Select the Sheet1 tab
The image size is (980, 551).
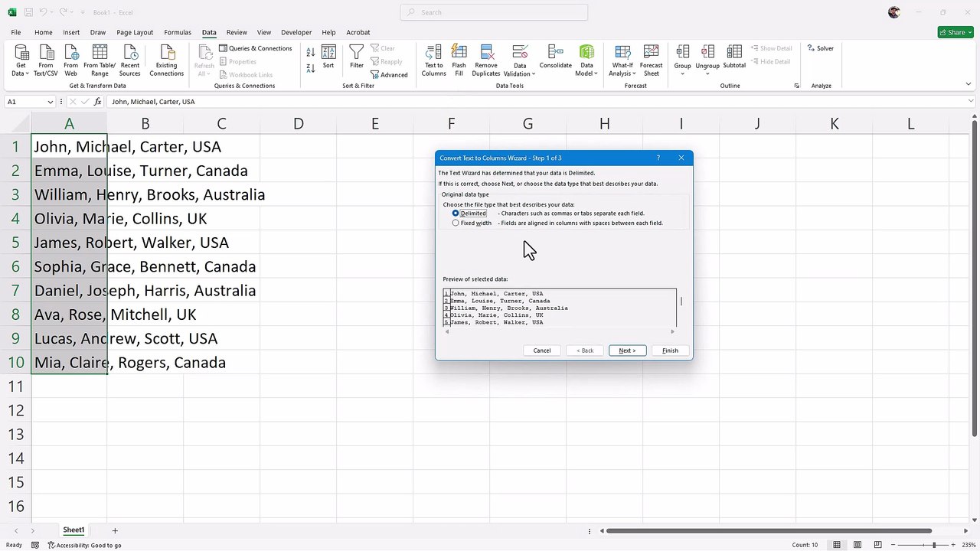tap(73, 530)
